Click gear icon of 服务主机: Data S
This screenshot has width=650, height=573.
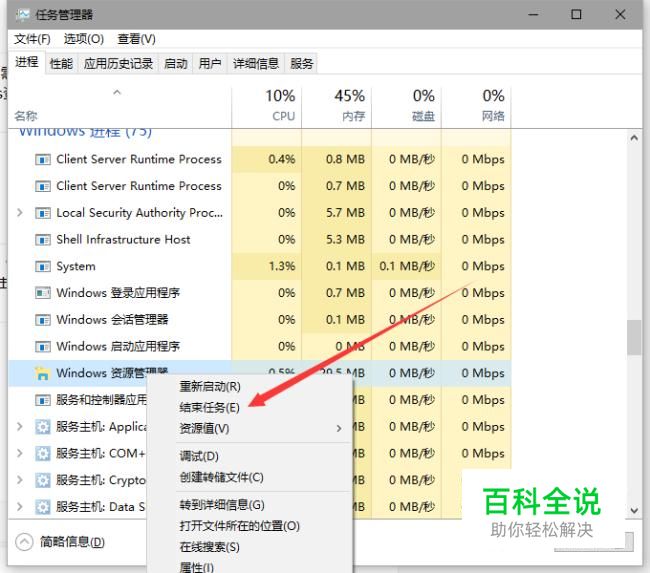coord(43,507)
